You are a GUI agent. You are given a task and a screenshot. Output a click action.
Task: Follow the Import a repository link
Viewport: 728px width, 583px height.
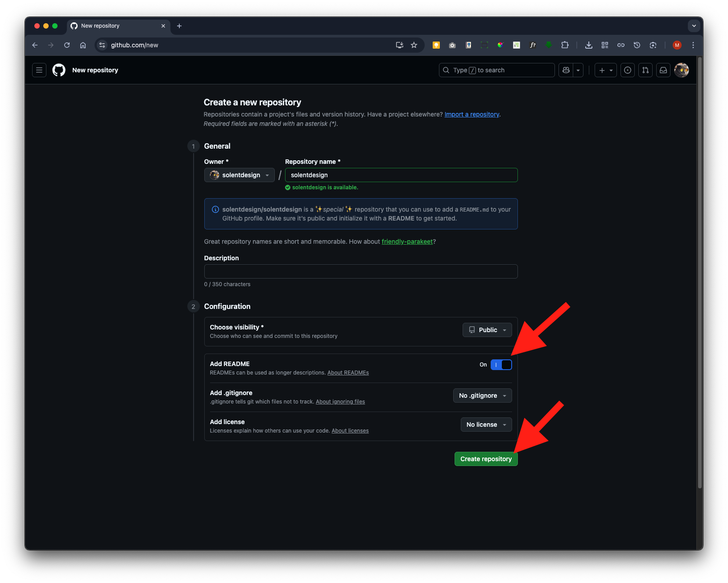point(472,114)
